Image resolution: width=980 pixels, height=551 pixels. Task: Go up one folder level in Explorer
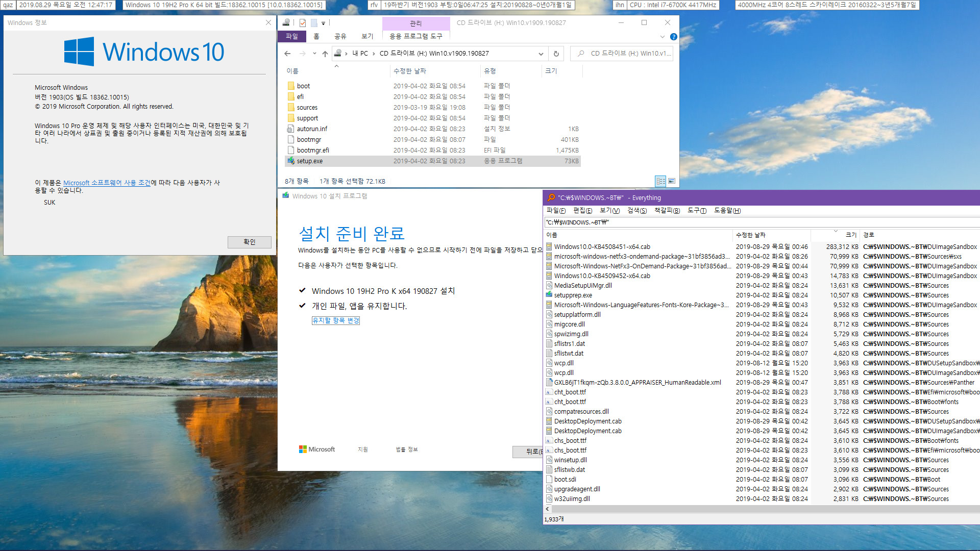click(x=325, y=54)
